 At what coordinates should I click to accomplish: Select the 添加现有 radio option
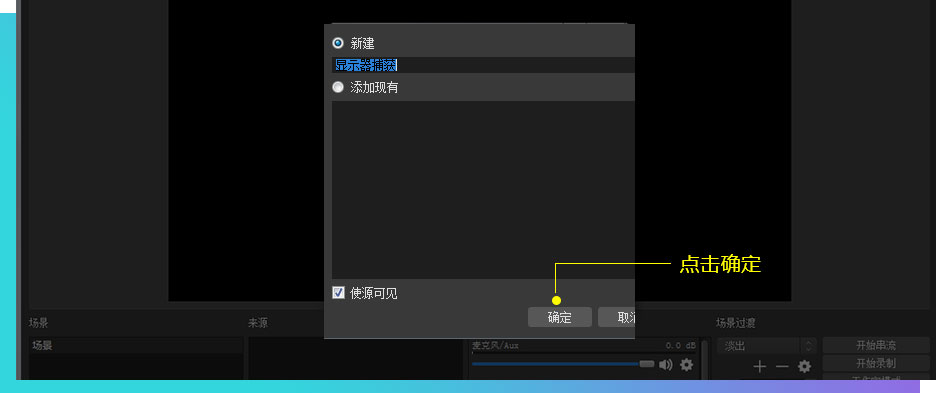338,87
